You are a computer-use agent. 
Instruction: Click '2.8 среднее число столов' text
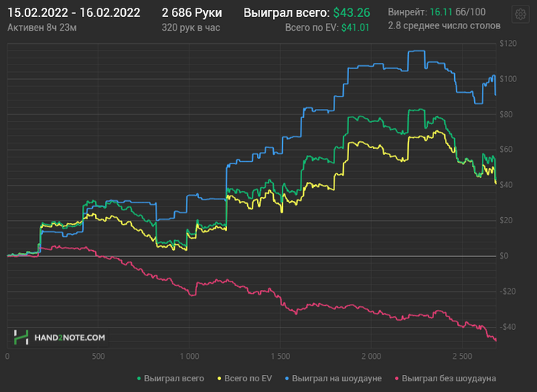[444, 25]
